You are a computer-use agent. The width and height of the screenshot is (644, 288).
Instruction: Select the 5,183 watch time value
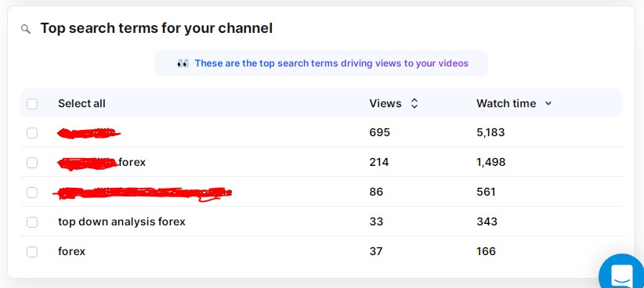[x=490, y=132]
